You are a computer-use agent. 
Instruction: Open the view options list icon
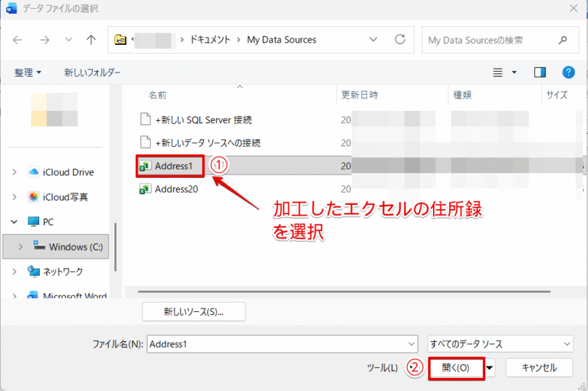click(497, 72)
